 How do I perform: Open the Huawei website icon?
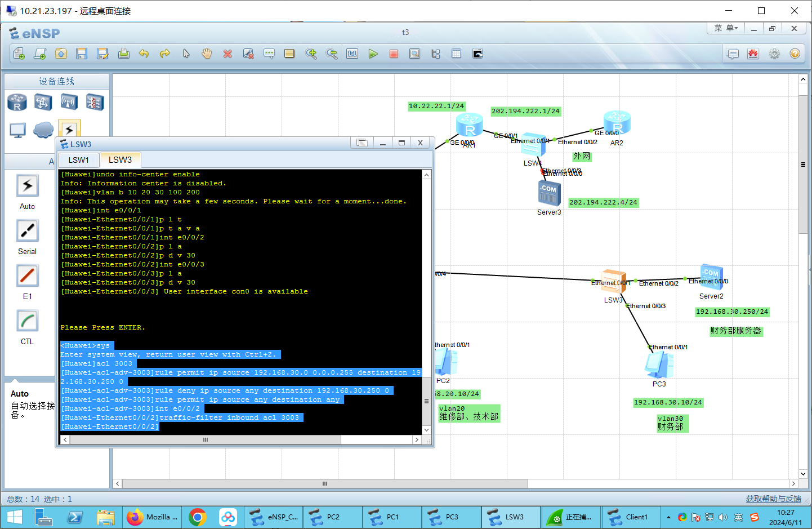(x=753, y=54)
